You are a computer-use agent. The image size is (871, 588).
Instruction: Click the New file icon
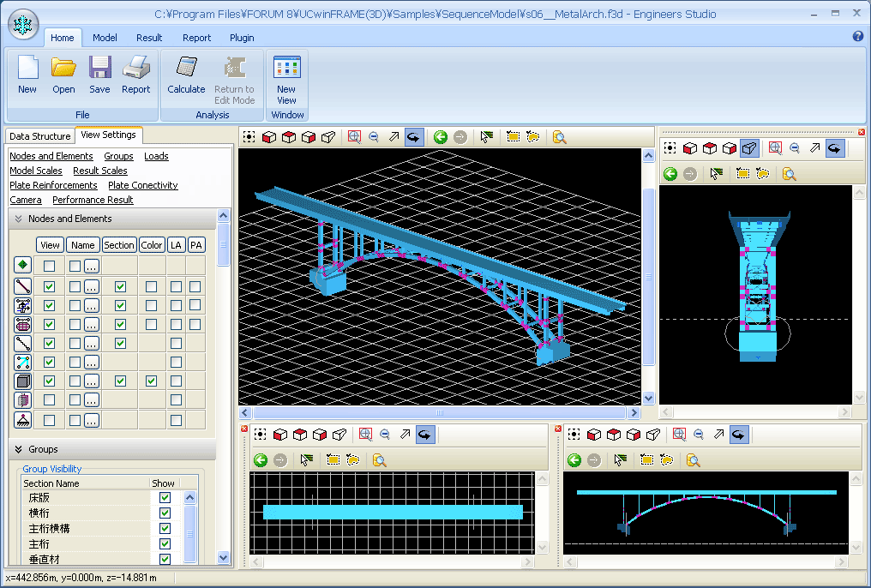[x=27, y=67]
